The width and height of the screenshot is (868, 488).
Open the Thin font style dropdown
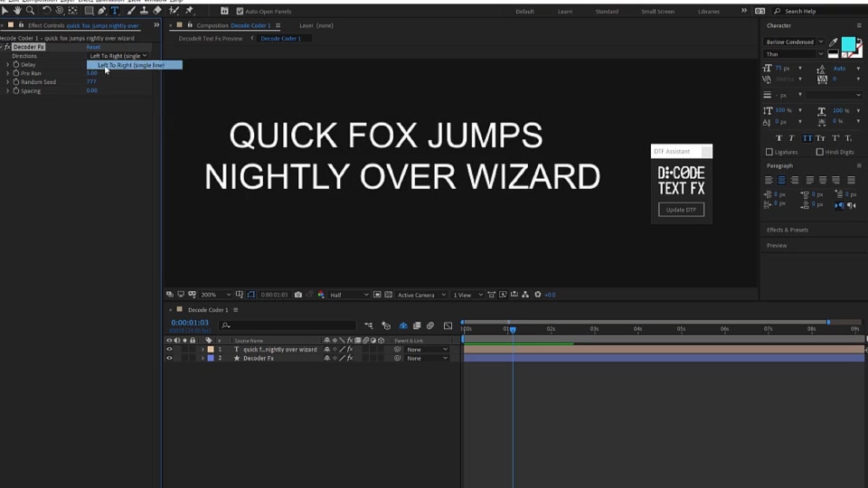[x=794, y=54]
